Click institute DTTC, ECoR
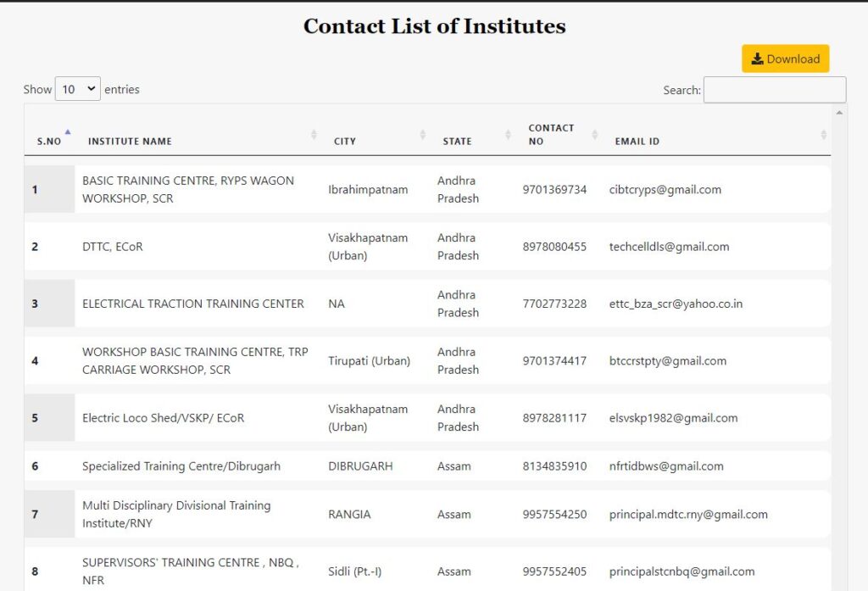Image resolution: width=868 pixels, height=591 pixels. click(113, 247)
